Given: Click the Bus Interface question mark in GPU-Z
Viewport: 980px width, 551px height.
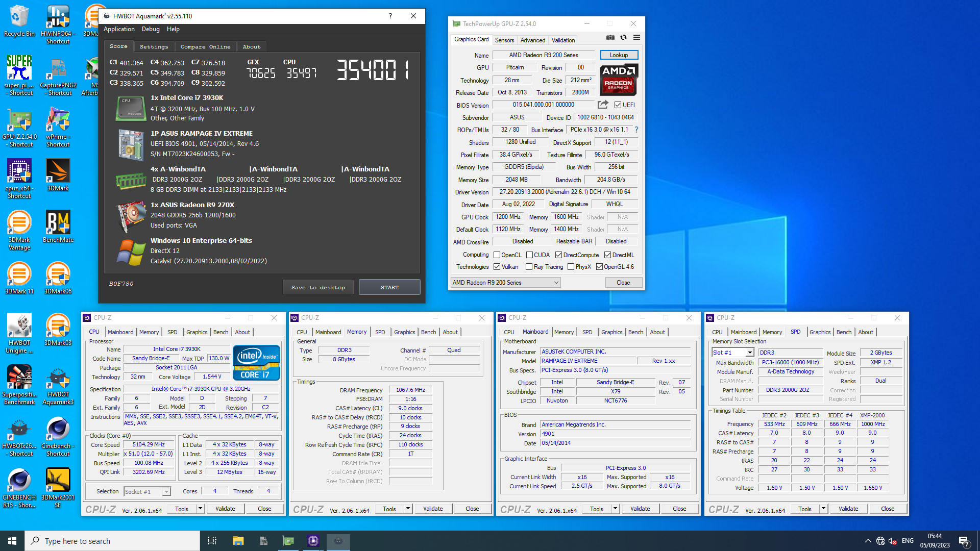Looking at the screenshot, I should [x=636, y=130].
